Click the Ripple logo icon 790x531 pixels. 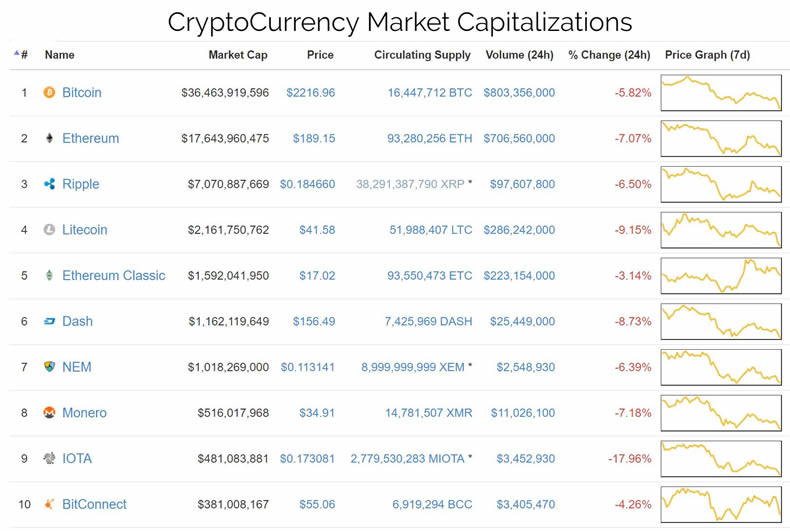coord(49,184)
